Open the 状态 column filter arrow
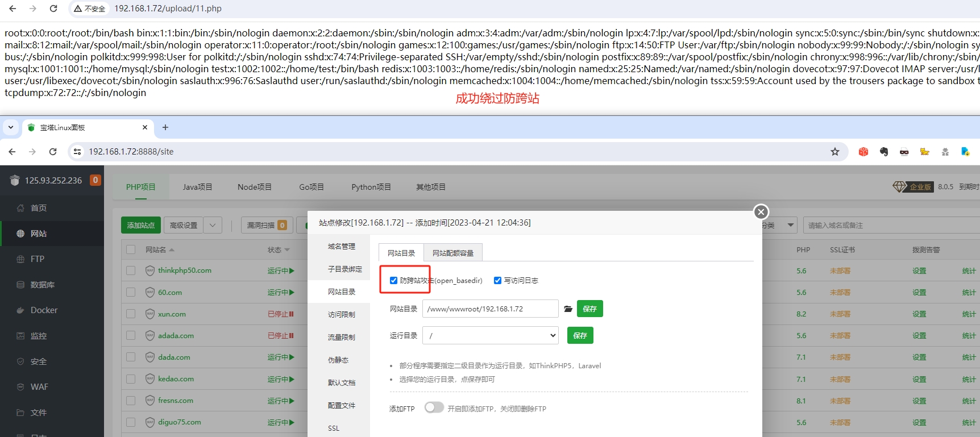Image resolution: width=980 pixels, height=437 pixels. pyautogui.click(x=287, y=250)
